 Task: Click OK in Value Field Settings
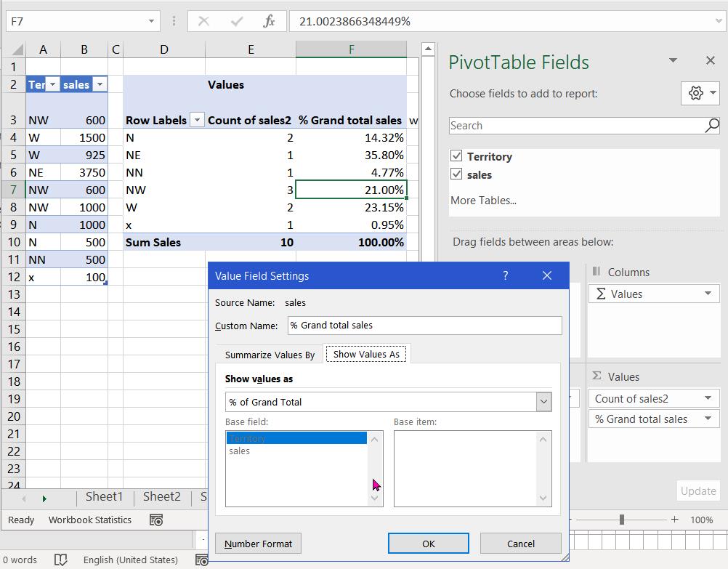(x=428, y=544)
